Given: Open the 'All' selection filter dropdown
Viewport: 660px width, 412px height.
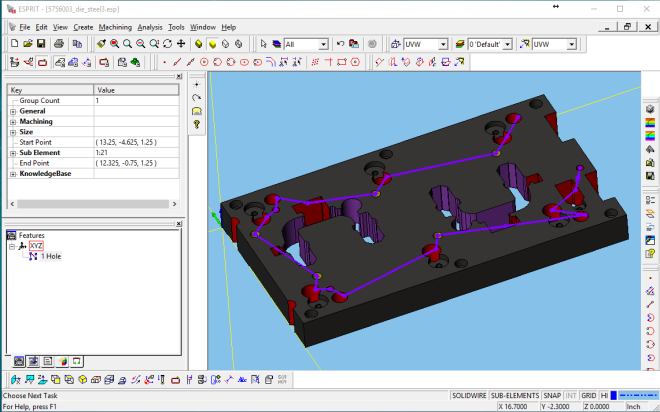Looking at the screenshot, I should coord(323,44).
